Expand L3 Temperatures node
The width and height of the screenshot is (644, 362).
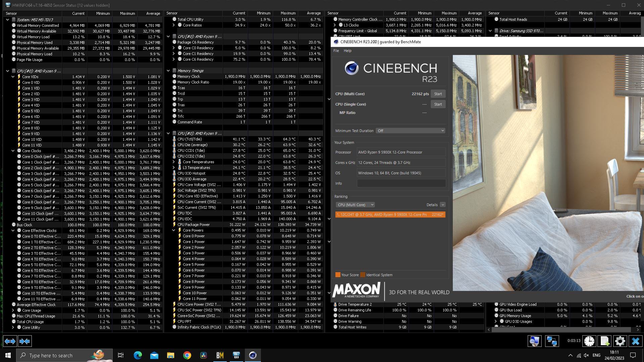tap(174, 168)
